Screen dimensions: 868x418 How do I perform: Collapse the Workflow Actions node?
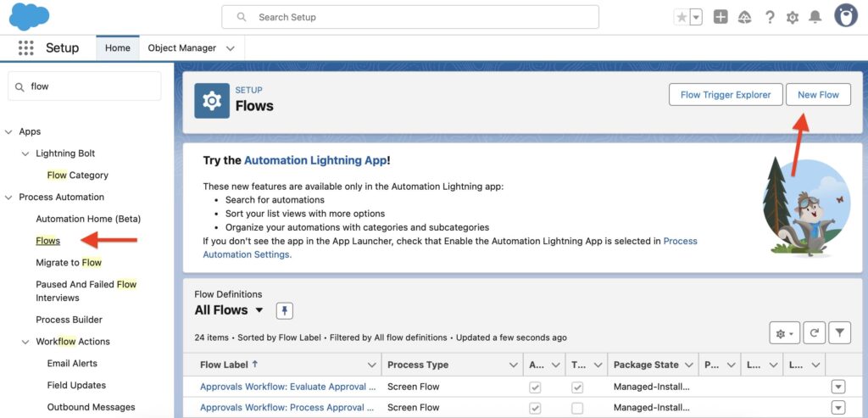(x=25, y=342)
